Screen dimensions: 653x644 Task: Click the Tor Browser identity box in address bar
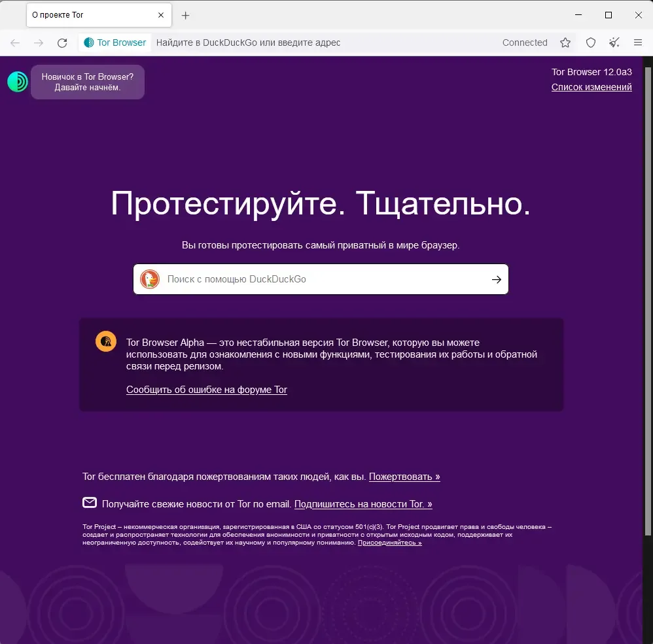[115, 42]
